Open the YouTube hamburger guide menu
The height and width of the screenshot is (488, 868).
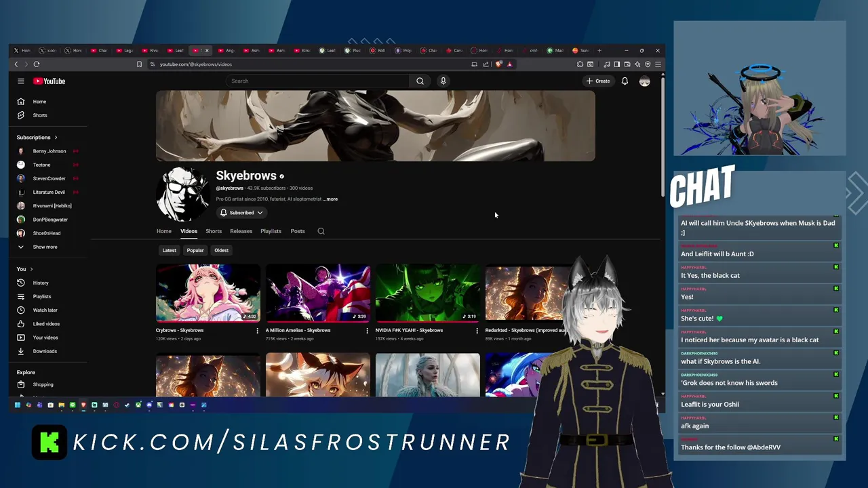[x=21, y=81]
